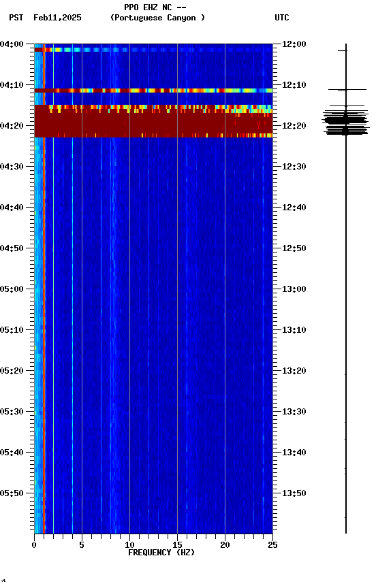Click the '12:50' UTC time label

click(294, 248)
